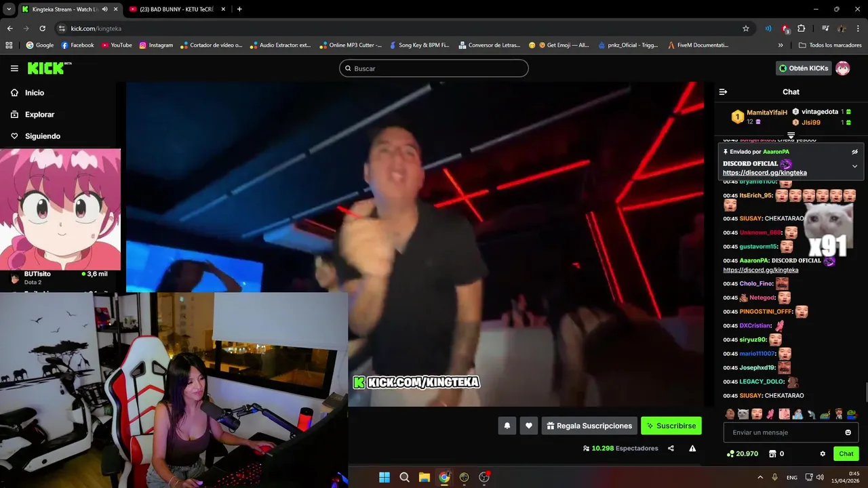This screenshot has height=488, width=868.
Task: Open chat settings gear icon
Action: point(823,453)
